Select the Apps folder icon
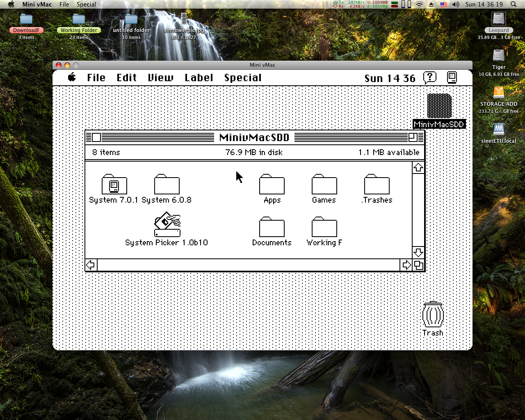 tap(272, 185)
